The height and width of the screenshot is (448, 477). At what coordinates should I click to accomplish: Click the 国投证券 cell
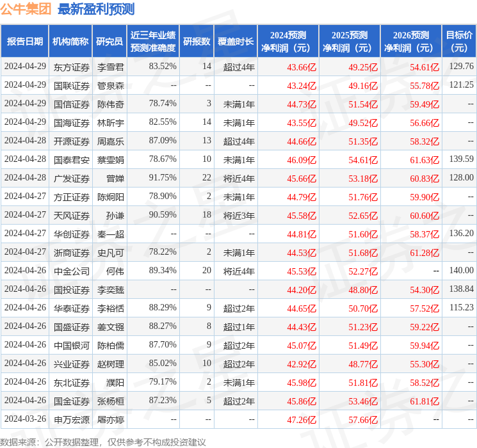72,289
